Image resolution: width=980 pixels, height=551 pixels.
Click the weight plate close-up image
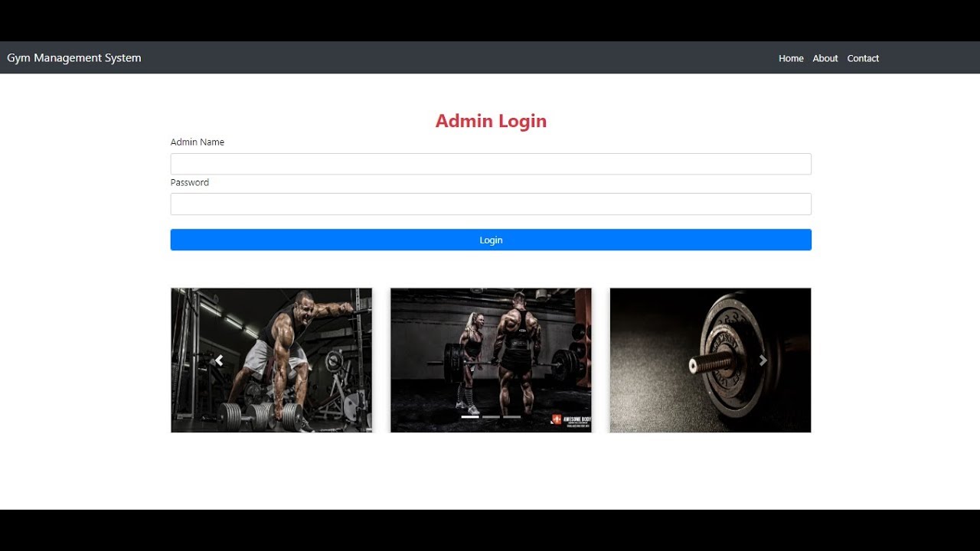click(710, 360)
